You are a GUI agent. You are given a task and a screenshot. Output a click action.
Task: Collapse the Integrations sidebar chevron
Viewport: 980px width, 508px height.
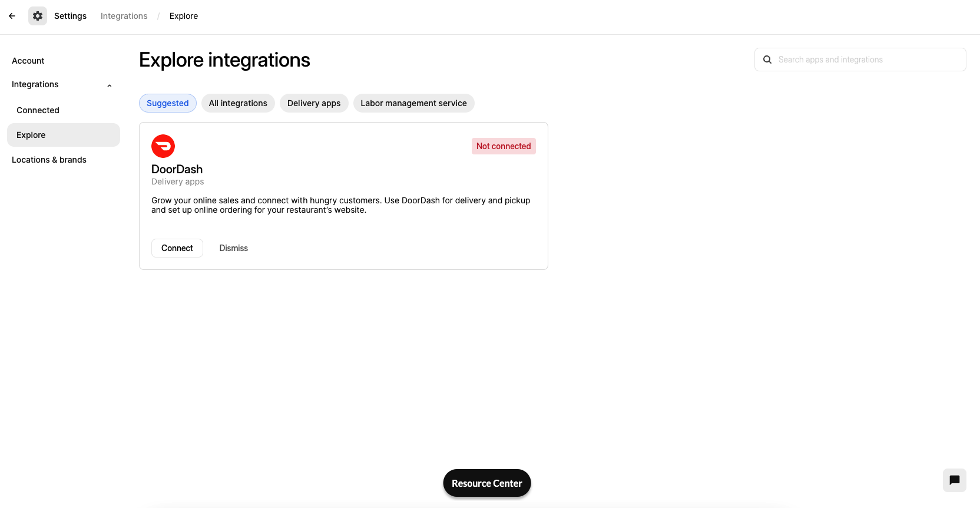(110, 85)
